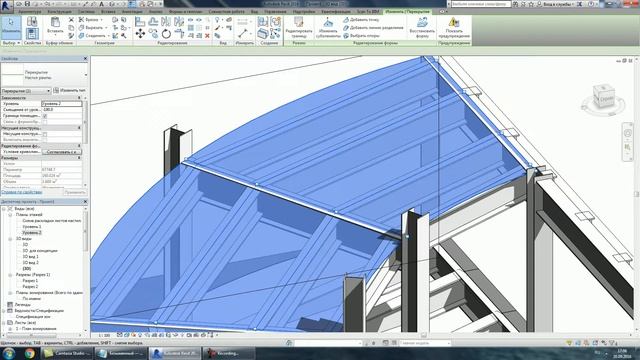Click the Properties help (Справка по свойствам) link
Image resolution: width=640 pixels, height=360 pixels.
[22, 192]
